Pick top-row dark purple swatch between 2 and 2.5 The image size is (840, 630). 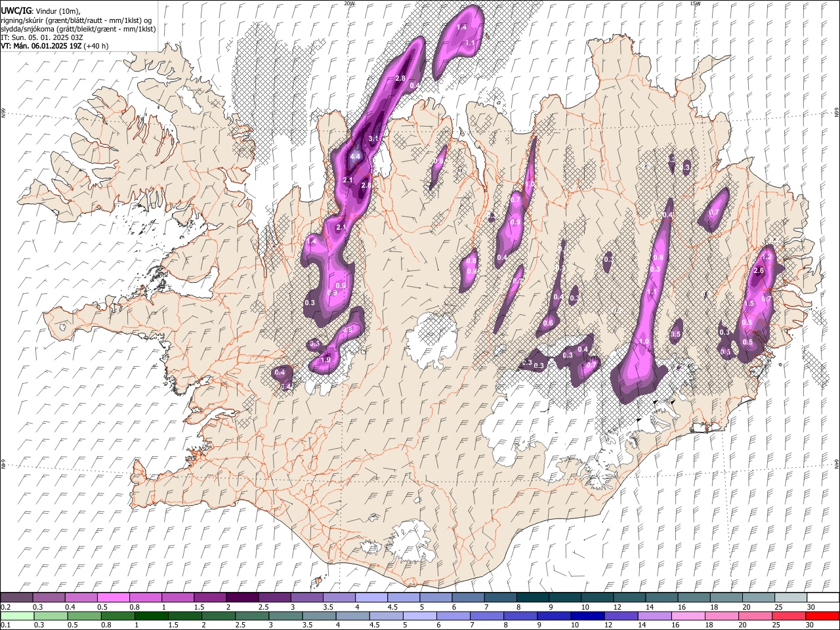pos(242,597)
